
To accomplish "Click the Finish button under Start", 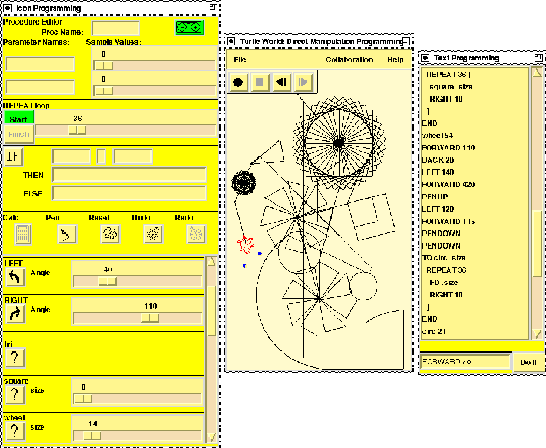I will [19, 134].
